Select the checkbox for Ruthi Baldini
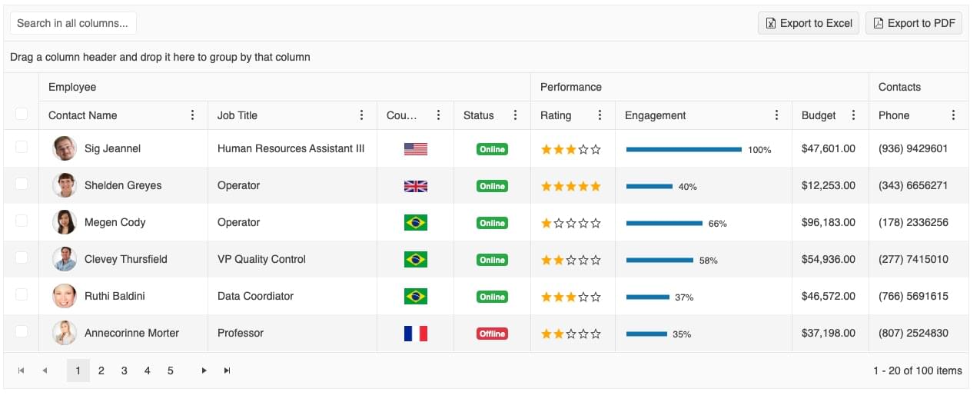The height and width of the screenshot is (402, 980). coord(22,294)
